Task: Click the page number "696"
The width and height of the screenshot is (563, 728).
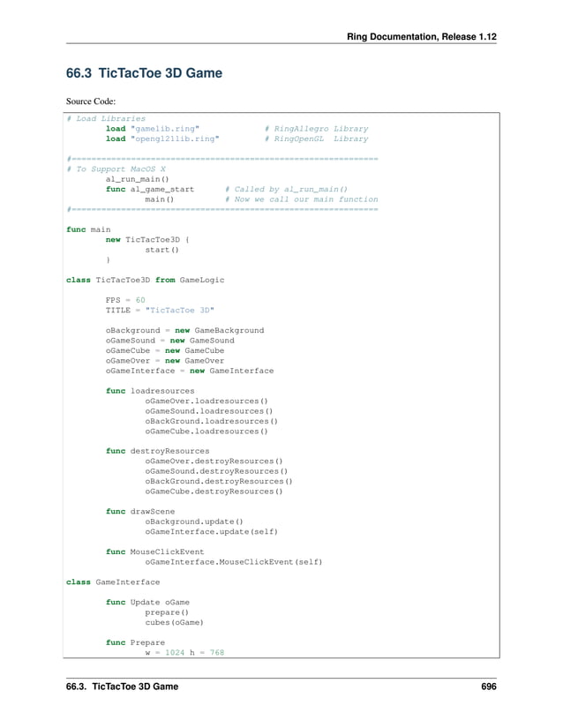Action: click(489, 687)
